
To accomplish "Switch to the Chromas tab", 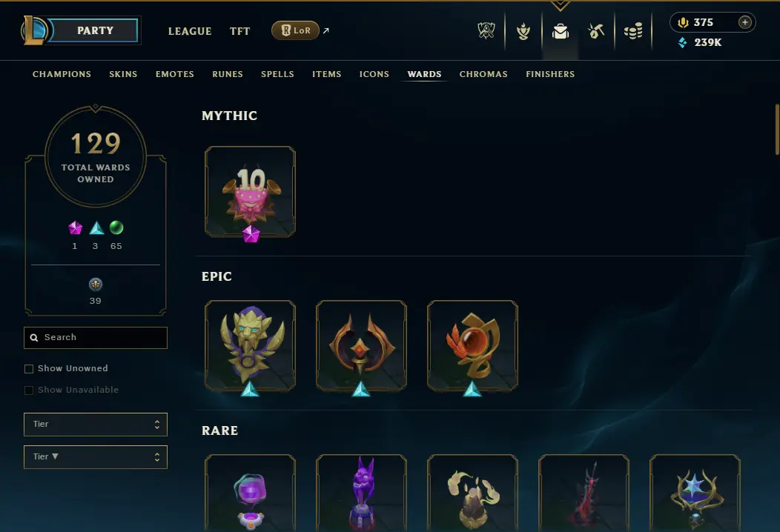I will pyautogui.click(x=483, y=74).
